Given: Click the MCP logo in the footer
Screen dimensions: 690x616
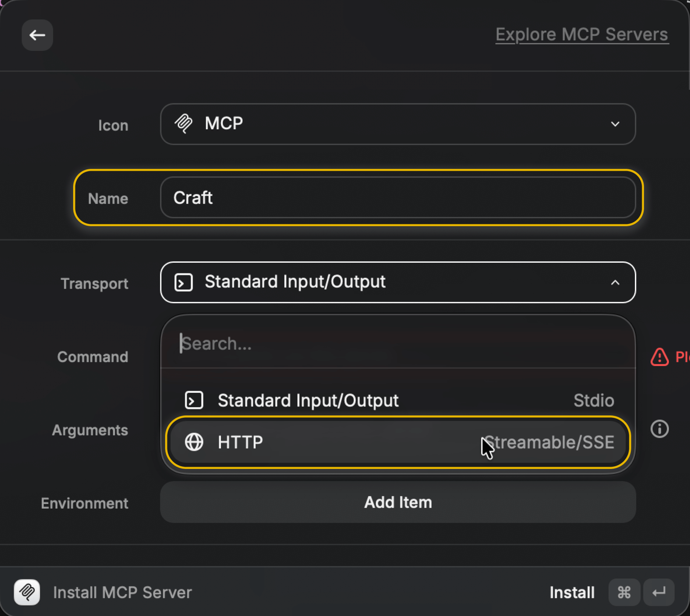Looking at the screenshot, I should click(x=26, y=592).
